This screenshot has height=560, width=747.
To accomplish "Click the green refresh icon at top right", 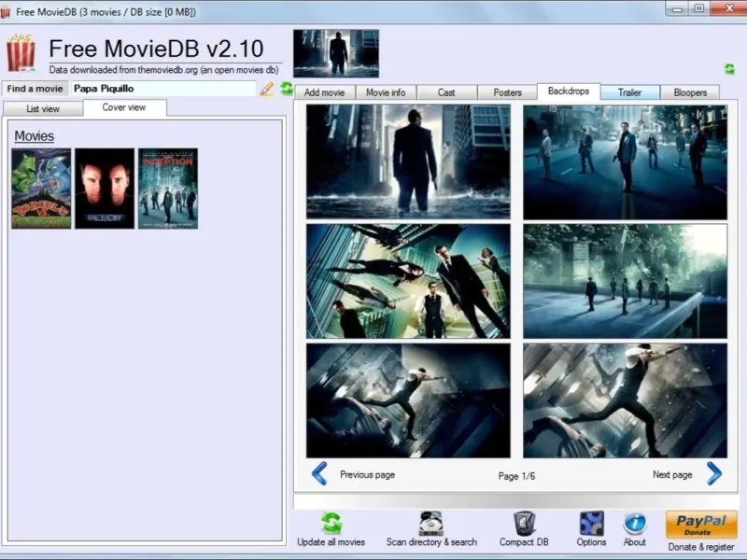I will pos(729,69).
